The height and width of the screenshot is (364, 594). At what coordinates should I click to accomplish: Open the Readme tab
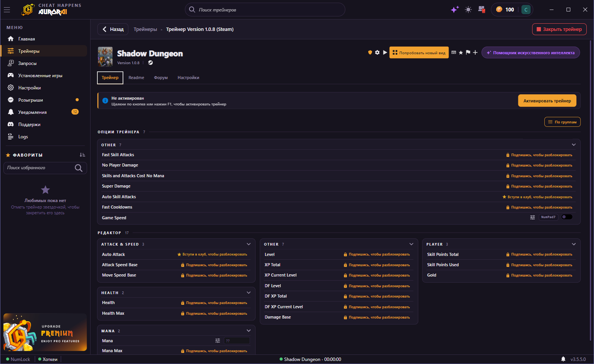[x=136, y=78]
